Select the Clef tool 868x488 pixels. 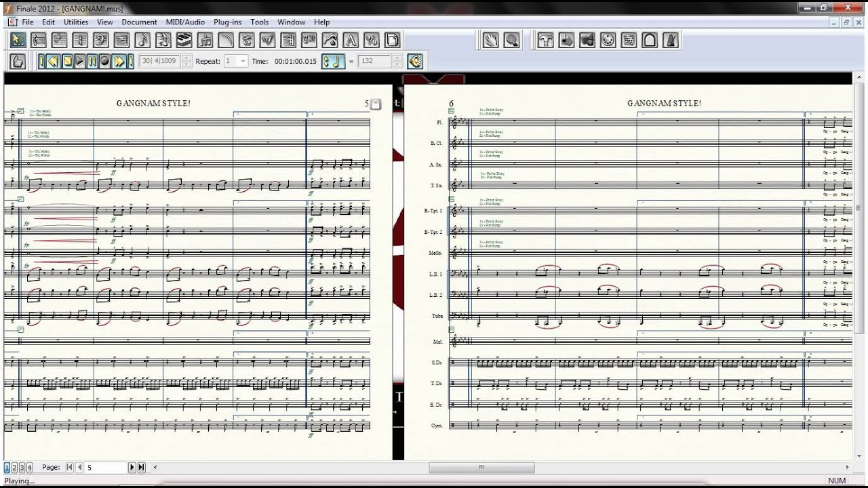[x=101, y=40]
